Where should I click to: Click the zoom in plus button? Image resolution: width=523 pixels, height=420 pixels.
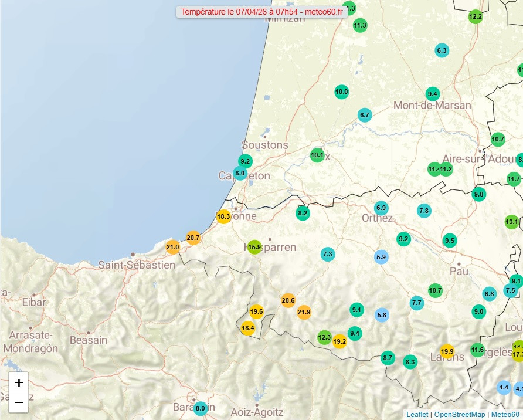point(19,382)
